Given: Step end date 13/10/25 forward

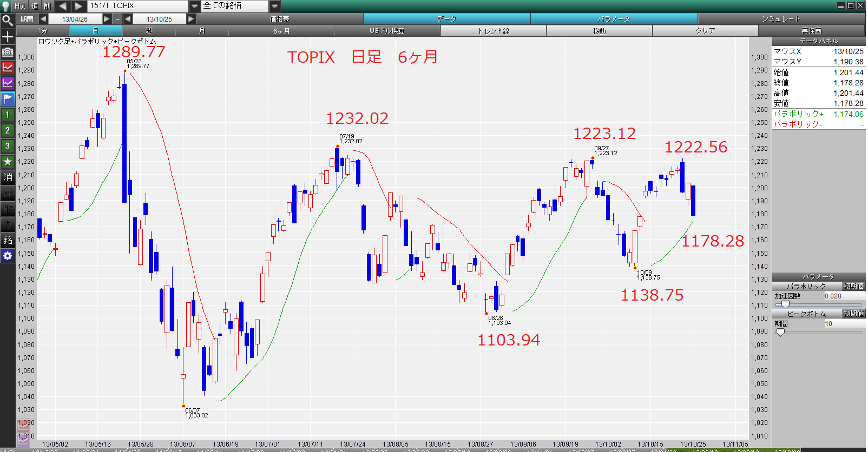Looking at the screenshot, I should coord(191,19).
